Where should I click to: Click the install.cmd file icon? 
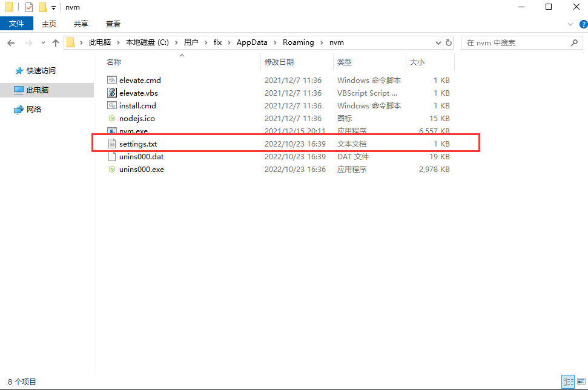pos(112,105)
